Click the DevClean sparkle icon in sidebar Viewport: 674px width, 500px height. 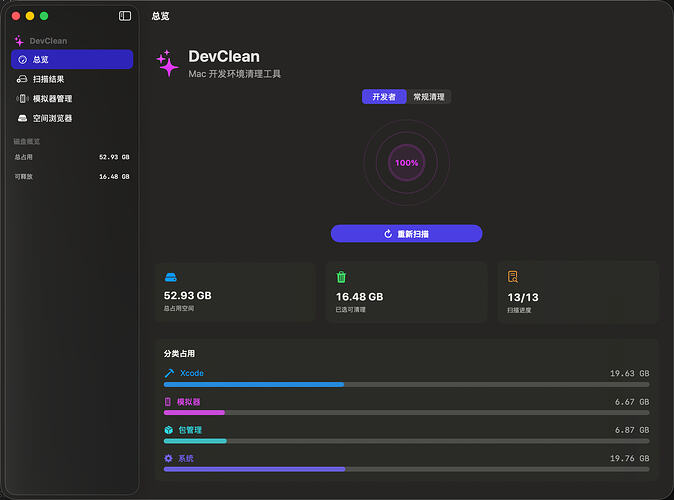[x=19, y=41]
